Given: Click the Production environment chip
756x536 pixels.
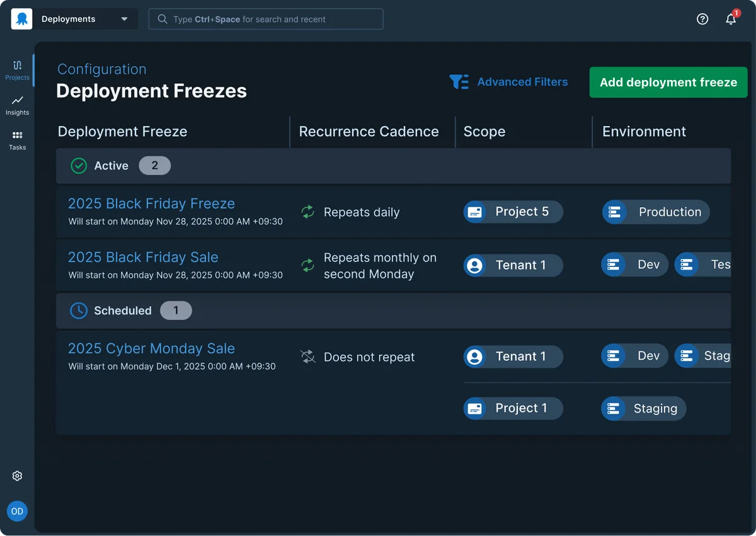Looking at the screenshot, I should (656, 212).
